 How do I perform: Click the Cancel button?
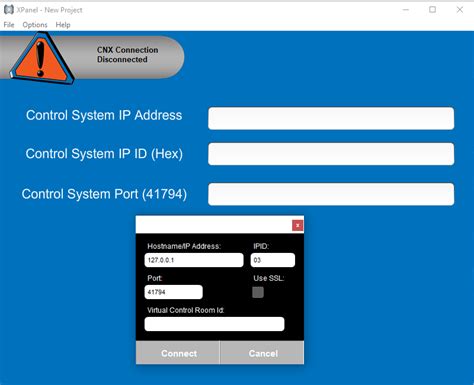pos(262,353)
